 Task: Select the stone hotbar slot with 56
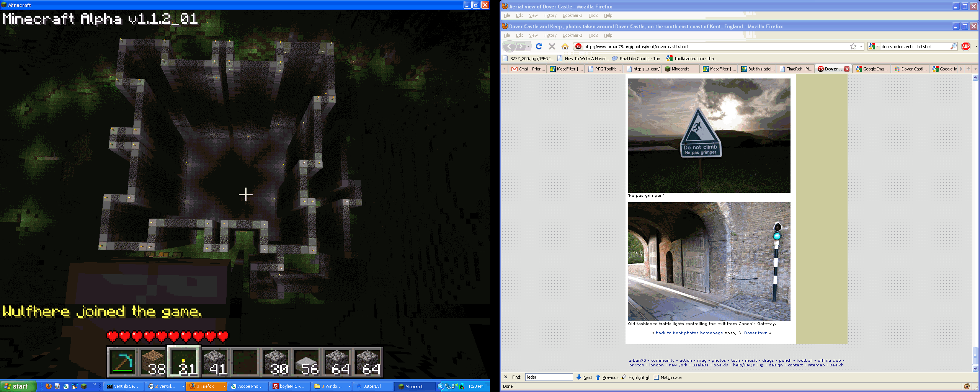[306, 362]
